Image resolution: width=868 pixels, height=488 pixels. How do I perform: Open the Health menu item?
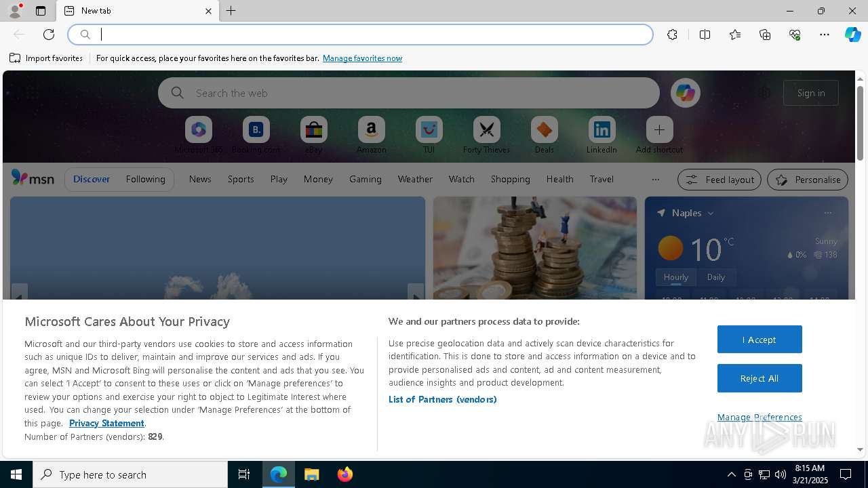tap(559, 179)
